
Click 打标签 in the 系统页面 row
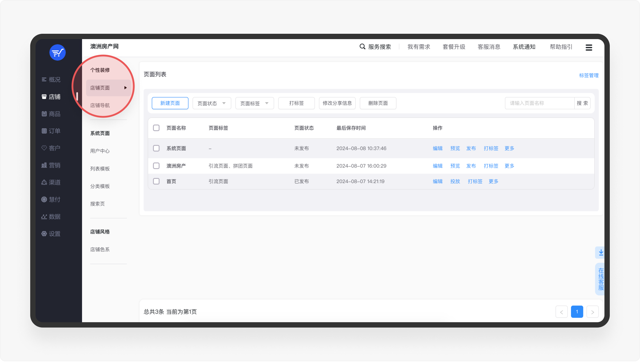point(491,148)
